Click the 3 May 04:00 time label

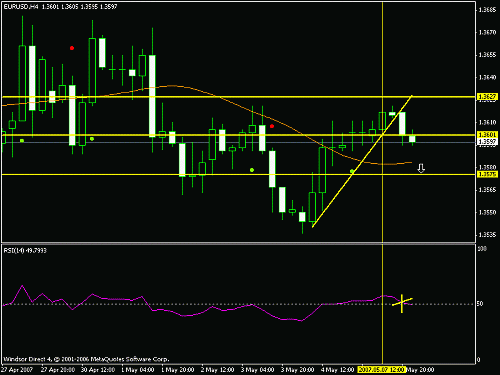[x=258, y=370]
